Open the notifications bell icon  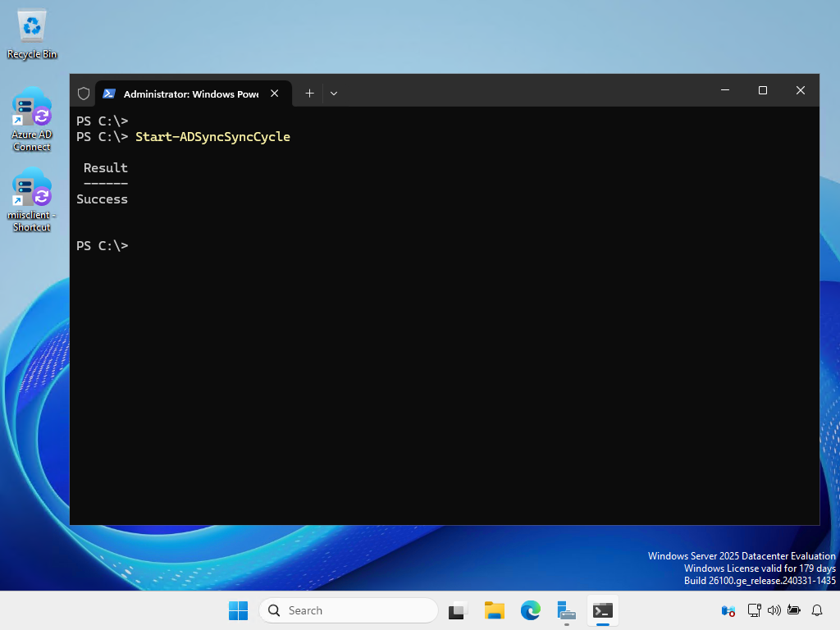817,610
